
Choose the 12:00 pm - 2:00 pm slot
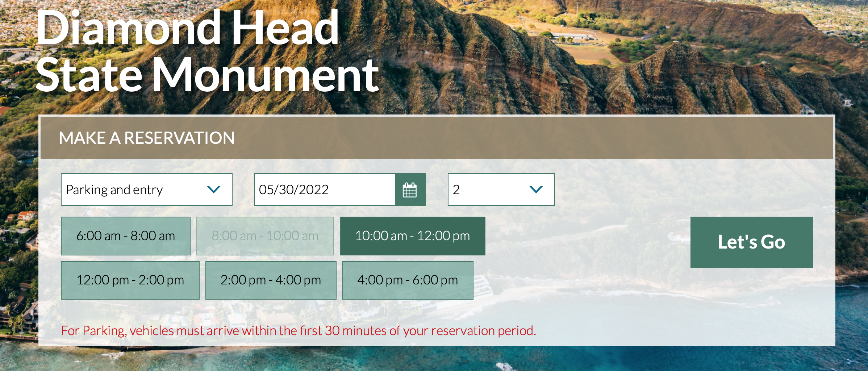[x=130, y=280]
